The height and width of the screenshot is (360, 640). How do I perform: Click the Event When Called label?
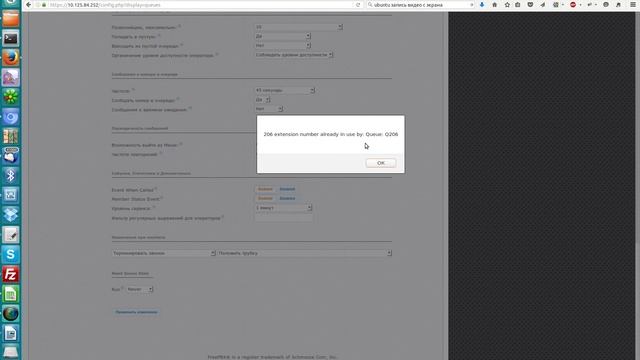coord(133,190)
